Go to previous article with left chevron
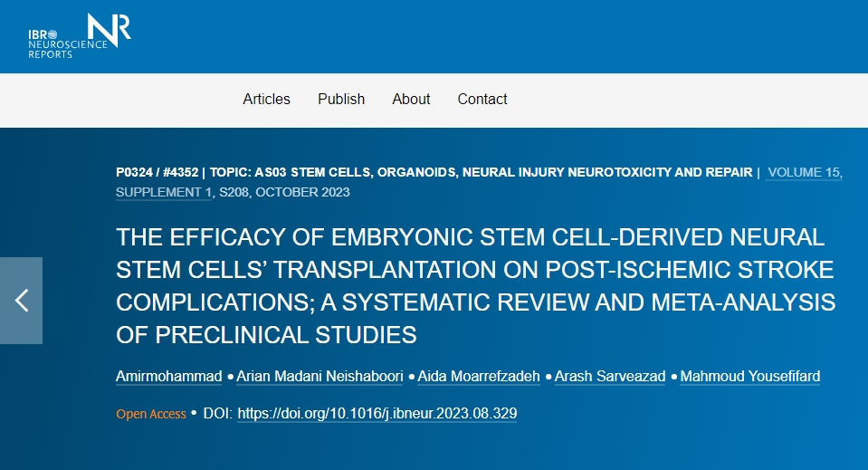 click(22, 301)
